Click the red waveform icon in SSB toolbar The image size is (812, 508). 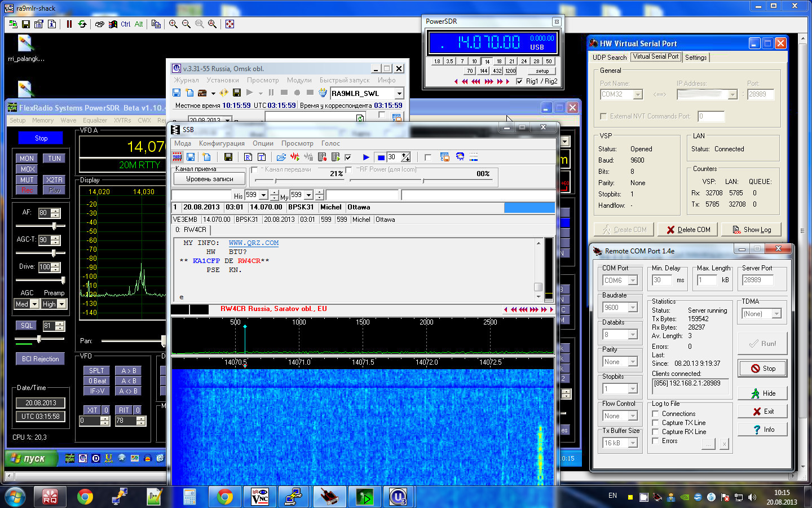295,157
